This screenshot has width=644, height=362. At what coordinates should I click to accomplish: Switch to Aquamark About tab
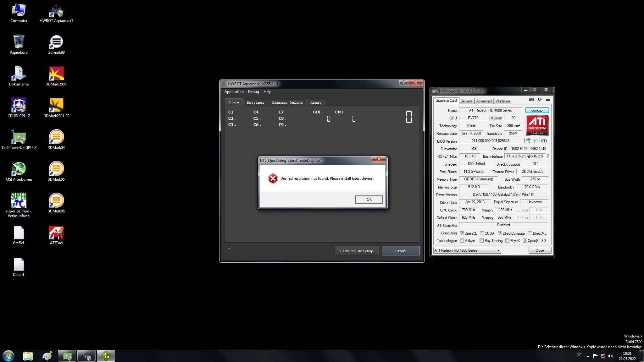[x=316, y=102]
